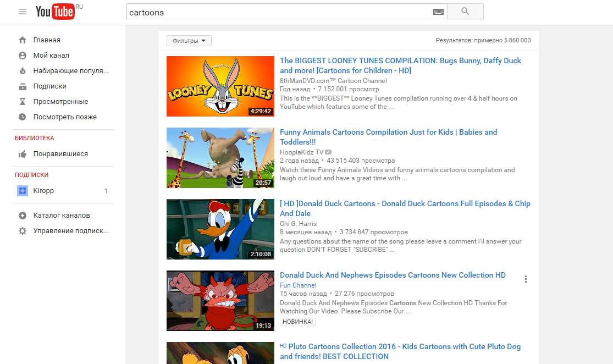Screen dimensions: 613x364
Task: Open Просмотренные history
Action: click(x=60, y=102)
